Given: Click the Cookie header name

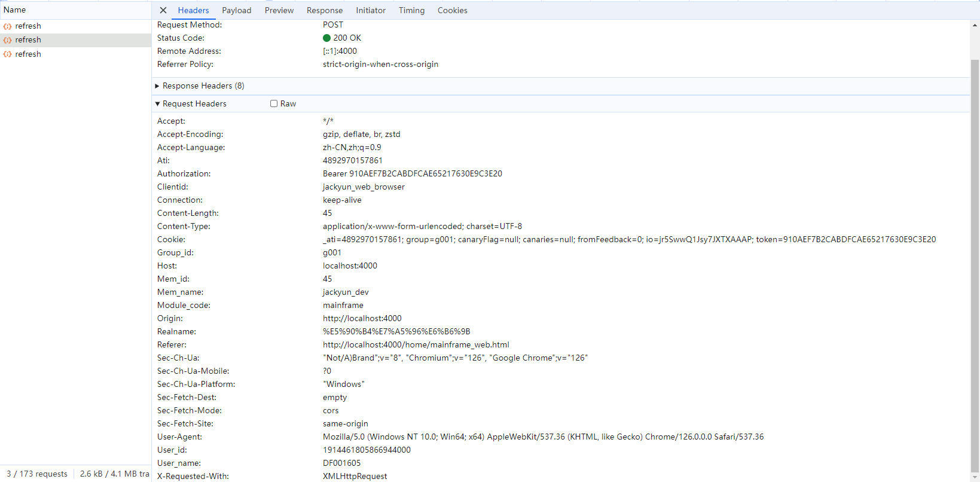Looking at the screenshot, I should pos(171,240).
